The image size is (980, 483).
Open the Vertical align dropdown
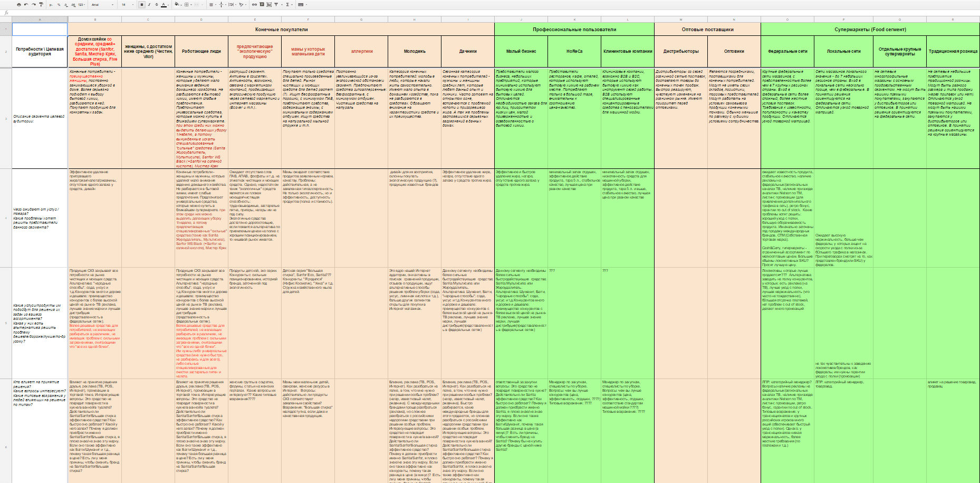coord(223,5)
